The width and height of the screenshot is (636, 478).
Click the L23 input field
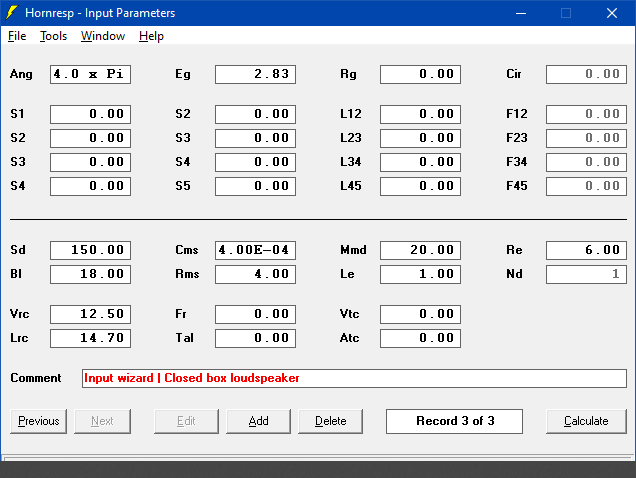(x=420, y=138)
